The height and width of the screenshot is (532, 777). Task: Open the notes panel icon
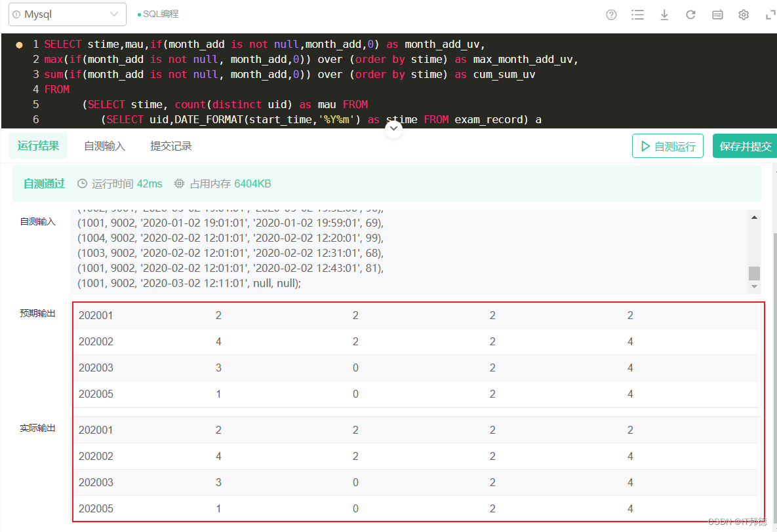[717, 15]
